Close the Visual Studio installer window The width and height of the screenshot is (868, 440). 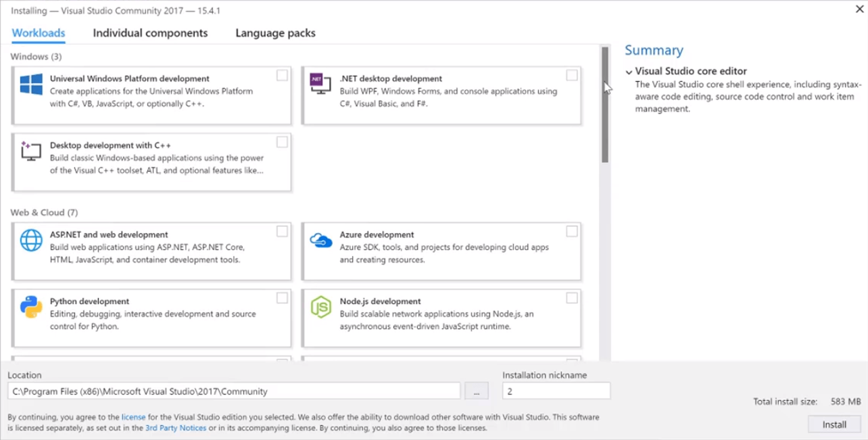(859, 8)
